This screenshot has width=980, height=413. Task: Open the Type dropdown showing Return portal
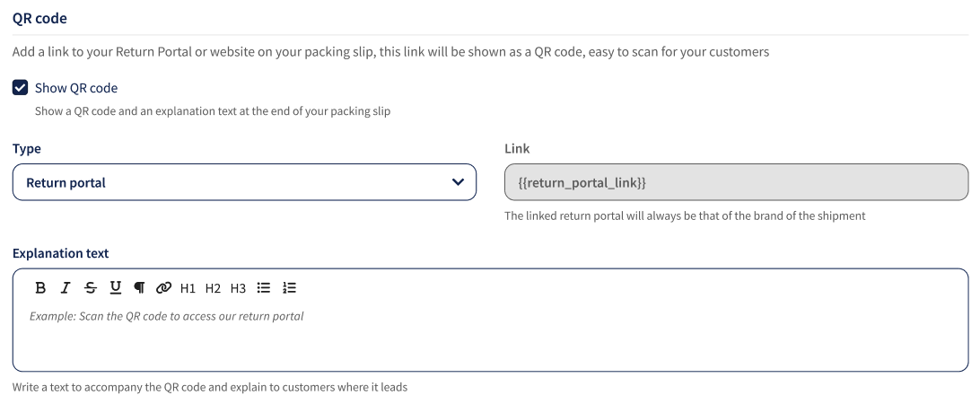coord(244,182)
